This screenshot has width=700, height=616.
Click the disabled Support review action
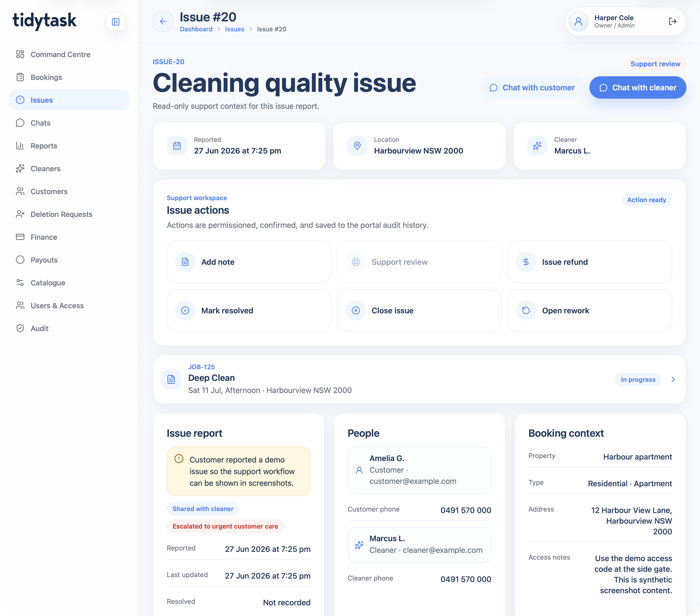419,262
